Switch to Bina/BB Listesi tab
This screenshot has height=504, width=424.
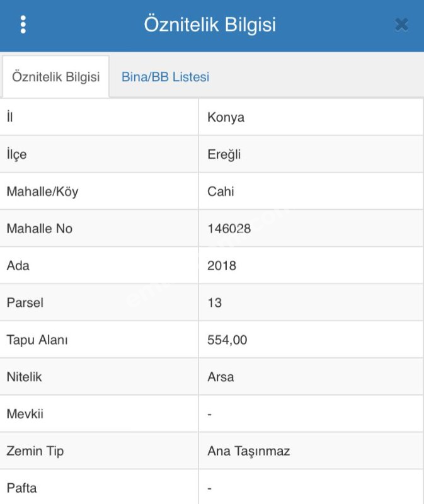pyautogui.click(x=165, y=77)
